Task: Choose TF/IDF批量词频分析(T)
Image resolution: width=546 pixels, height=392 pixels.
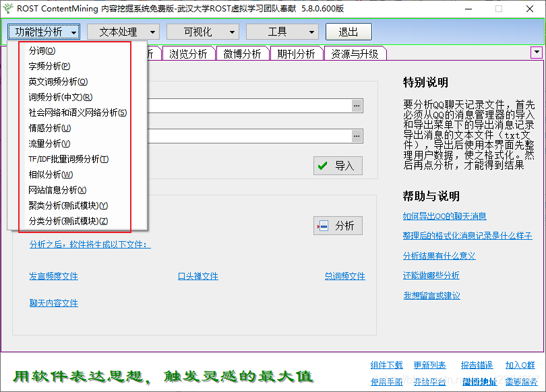Action: click(69, 159)
